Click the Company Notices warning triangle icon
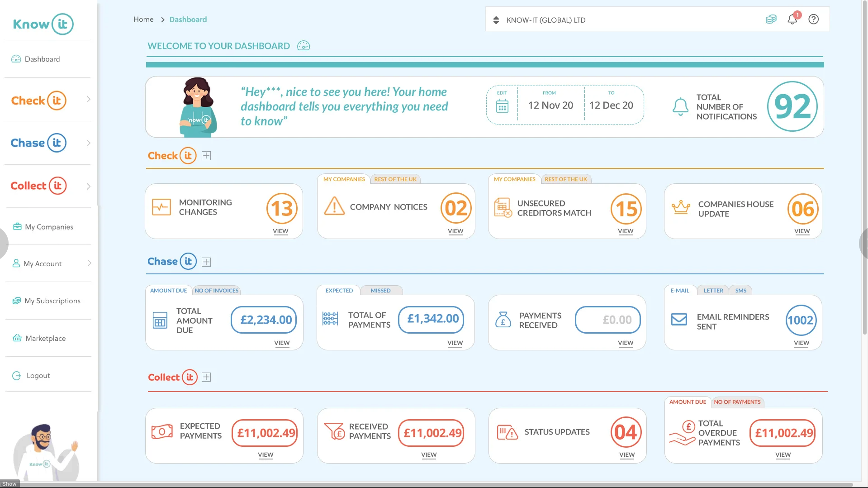Screen dimensions: 868x488 (335, 206)
